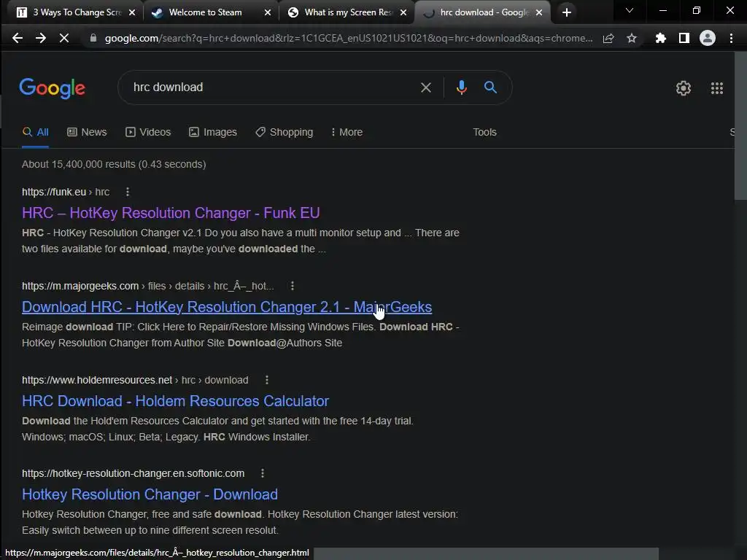747x560 pixels.
Task: Close the Welcome to Steam tab
Action: [x=268, y=13]
